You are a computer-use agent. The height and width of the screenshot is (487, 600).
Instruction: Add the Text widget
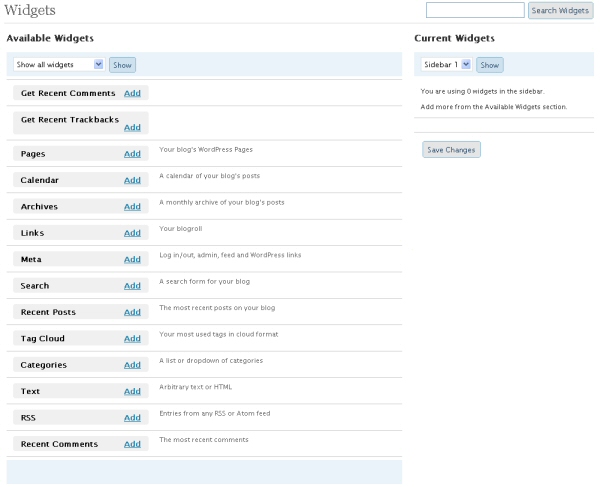pyautogui.click(x=132, y=391)
